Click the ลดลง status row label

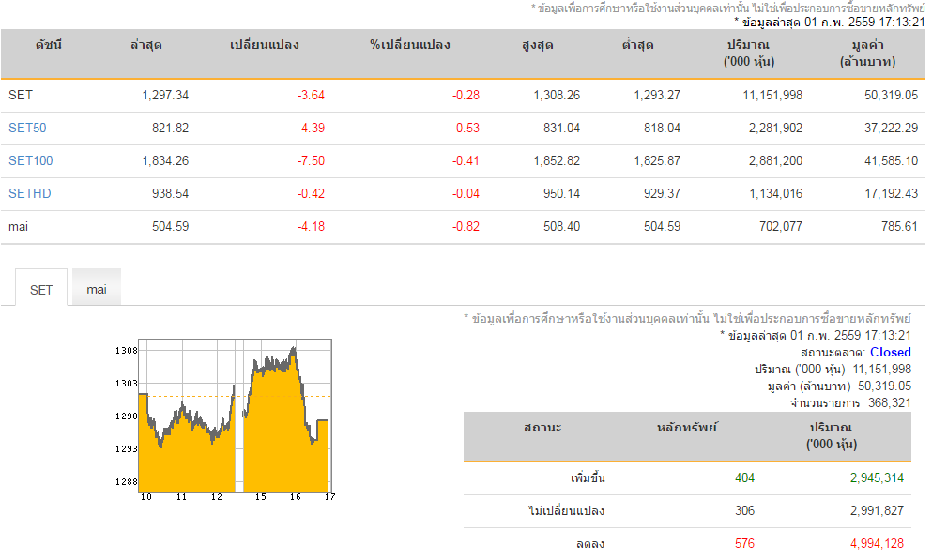[x=590, y=543]
